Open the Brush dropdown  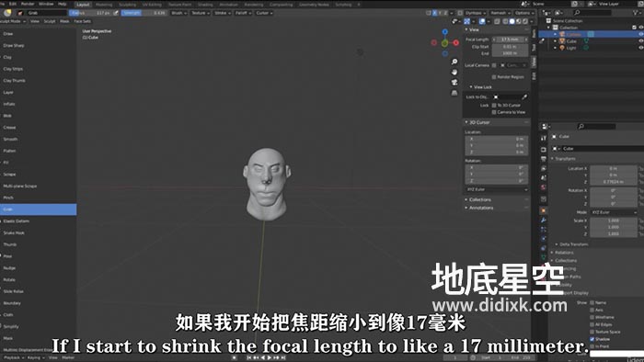click(x=178, y=13)
